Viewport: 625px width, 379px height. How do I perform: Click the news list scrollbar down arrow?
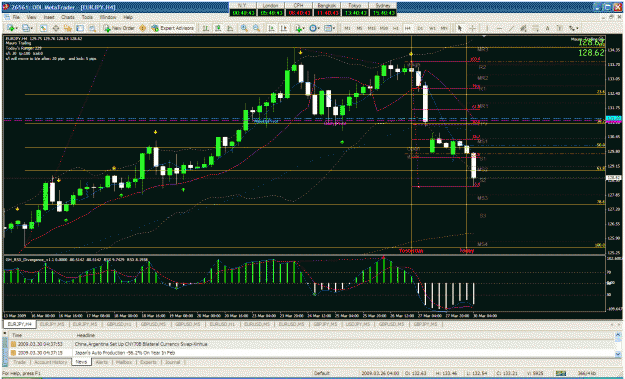[618, 354]
